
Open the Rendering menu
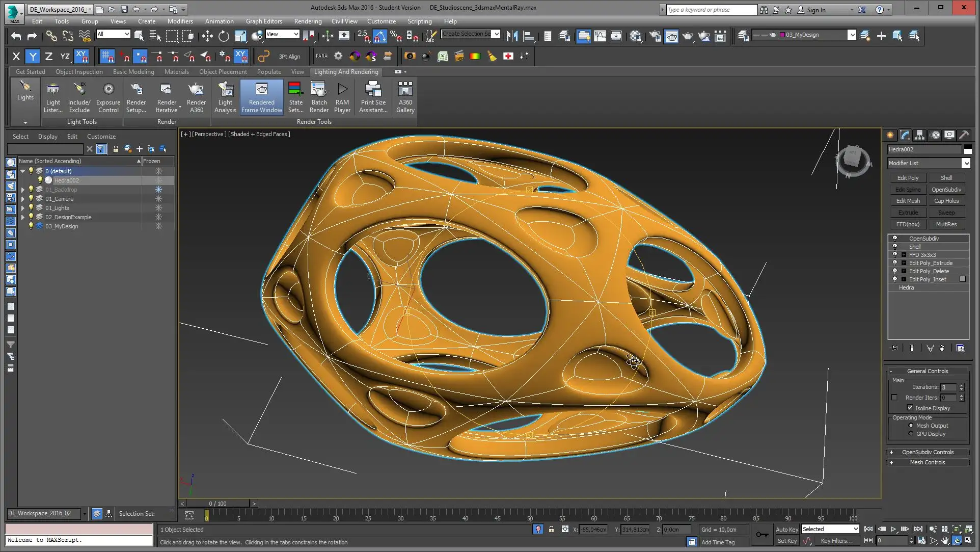(308, 21)
